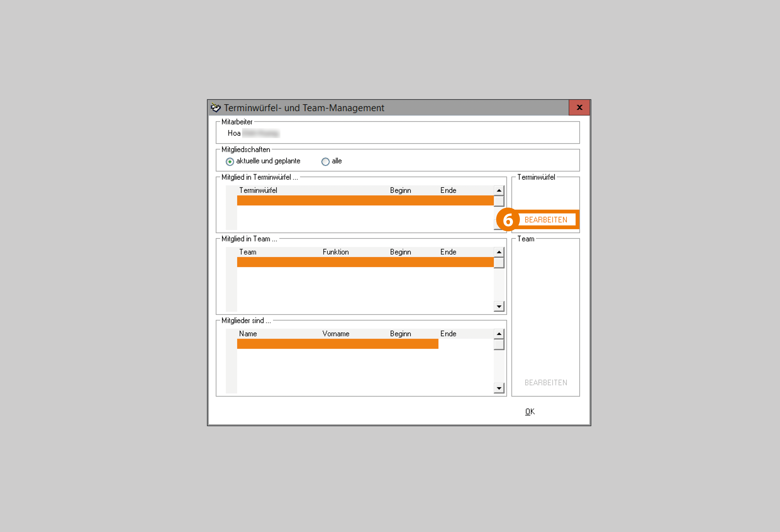The height and width of the screenshot is (532, 780).
Task: Click scrollbar thumb in Team list
Action: click(x=499, y=263)
